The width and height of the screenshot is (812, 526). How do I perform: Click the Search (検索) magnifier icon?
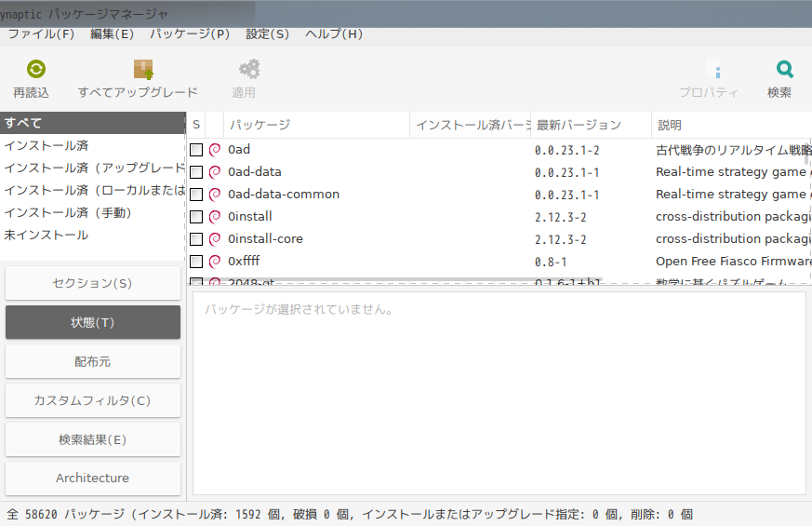click(x=784, y=69)
